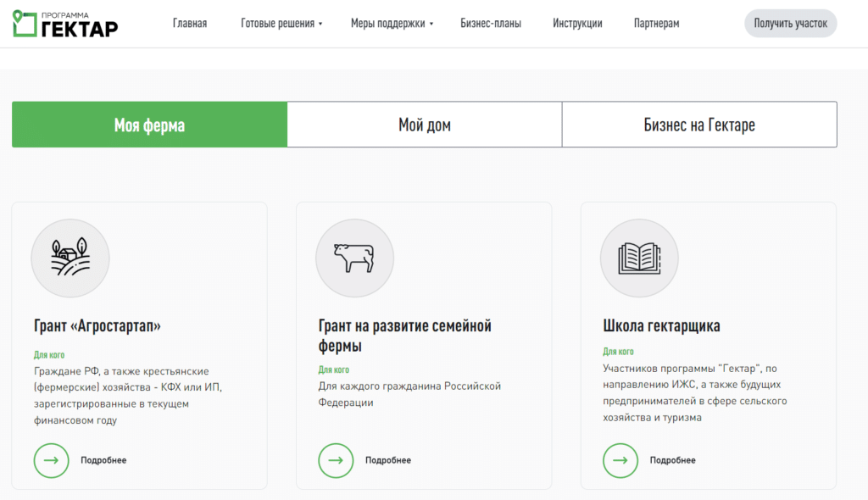Click the Грант «Агростартап» card title

(97, 325)
